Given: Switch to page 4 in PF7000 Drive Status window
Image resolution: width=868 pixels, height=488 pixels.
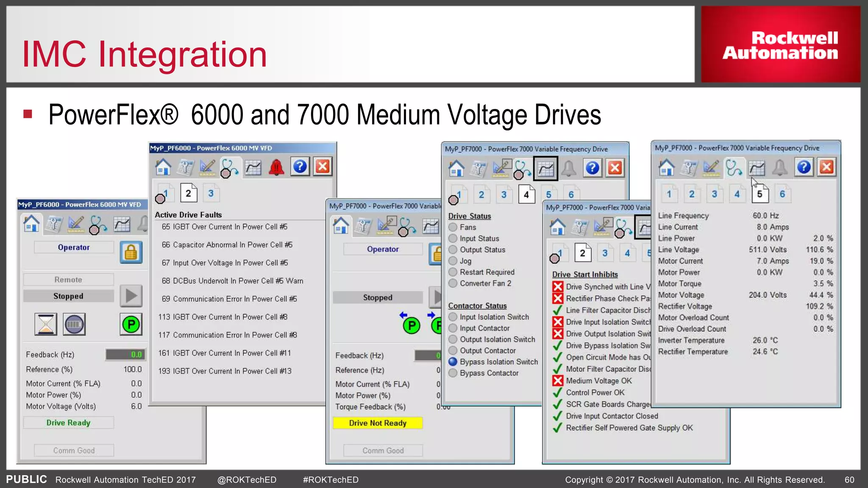Looking at the screenshot, I should point(526,194).
